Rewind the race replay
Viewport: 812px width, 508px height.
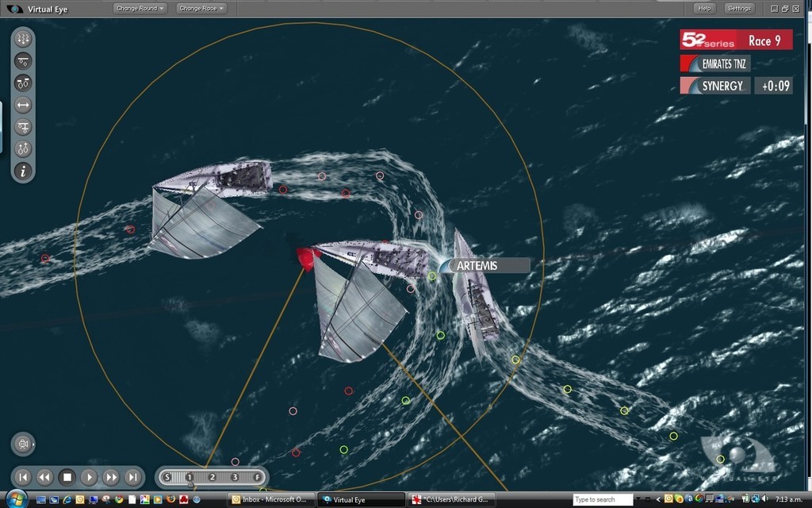point(45,477)
